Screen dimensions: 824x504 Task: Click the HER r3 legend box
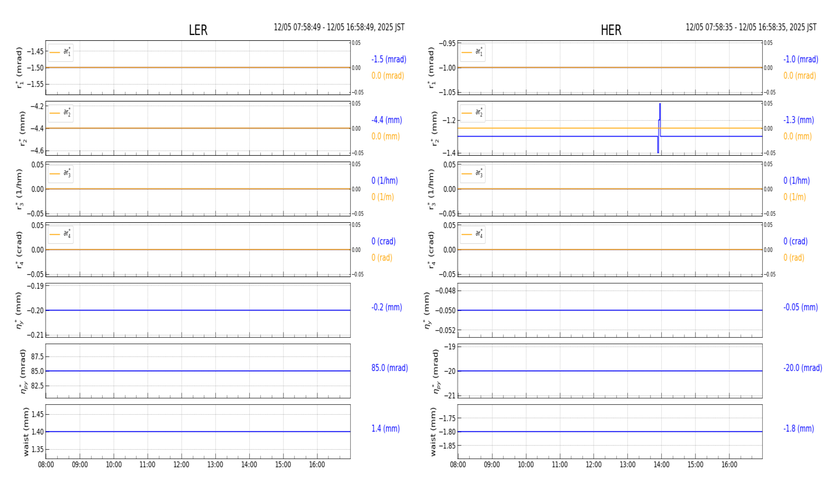(472, 174)
